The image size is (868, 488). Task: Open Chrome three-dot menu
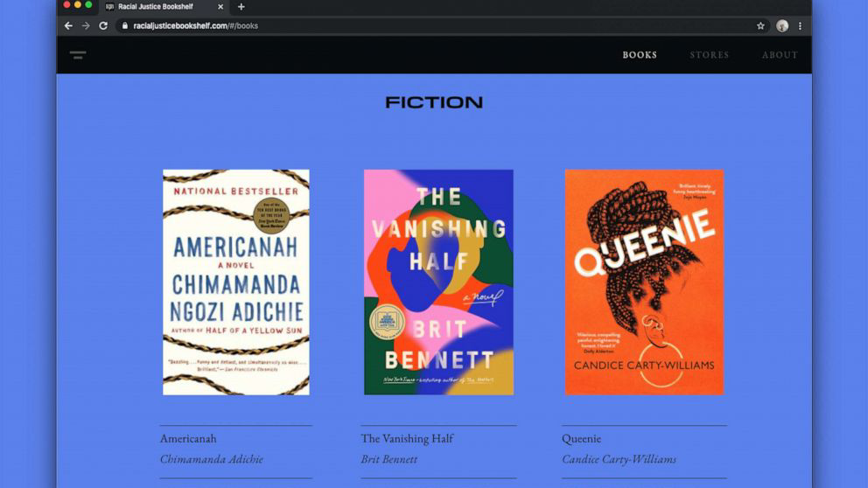pos(800,25)
